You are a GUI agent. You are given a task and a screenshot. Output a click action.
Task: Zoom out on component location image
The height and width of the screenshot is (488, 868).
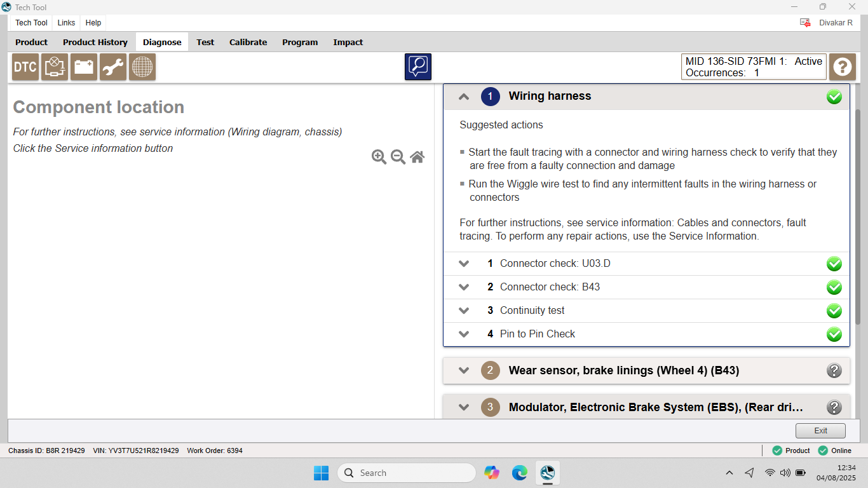click(x=398, y=157)
